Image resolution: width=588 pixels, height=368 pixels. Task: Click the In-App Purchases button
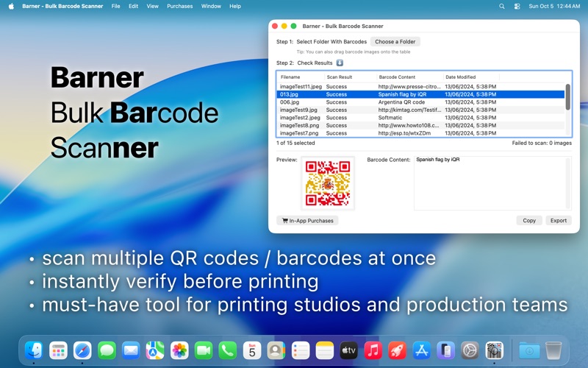[x=307, y=220]
